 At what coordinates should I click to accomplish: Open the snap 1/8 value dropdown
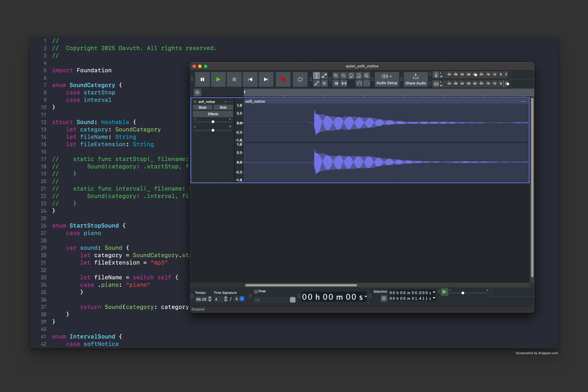point(293,300)
